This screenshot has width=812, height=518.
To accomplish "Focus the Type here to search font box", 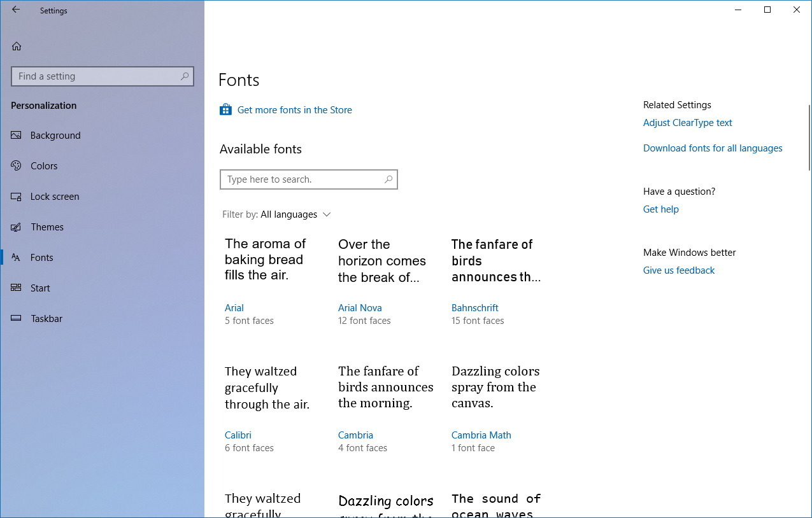I will [x=309, y=179].
